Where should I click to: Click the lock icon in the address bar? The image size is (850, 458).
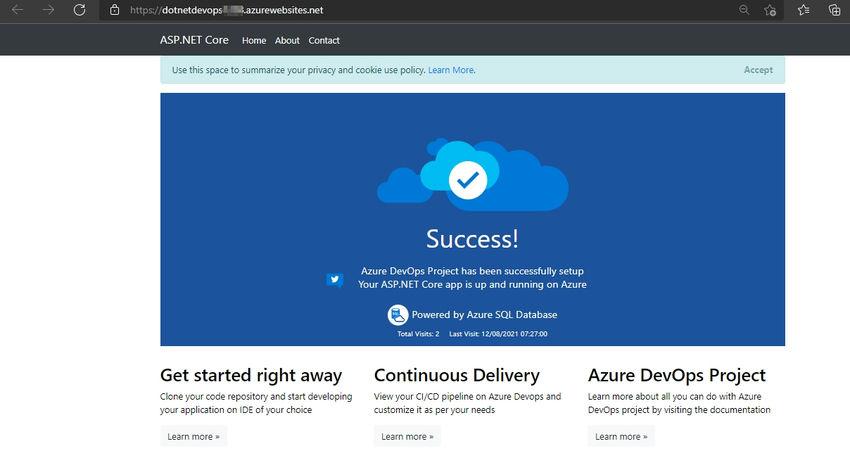(114, 10)
